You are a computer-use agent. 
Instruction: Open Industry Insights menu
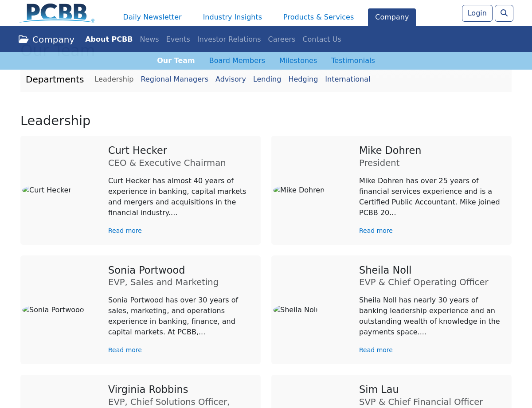232,17
